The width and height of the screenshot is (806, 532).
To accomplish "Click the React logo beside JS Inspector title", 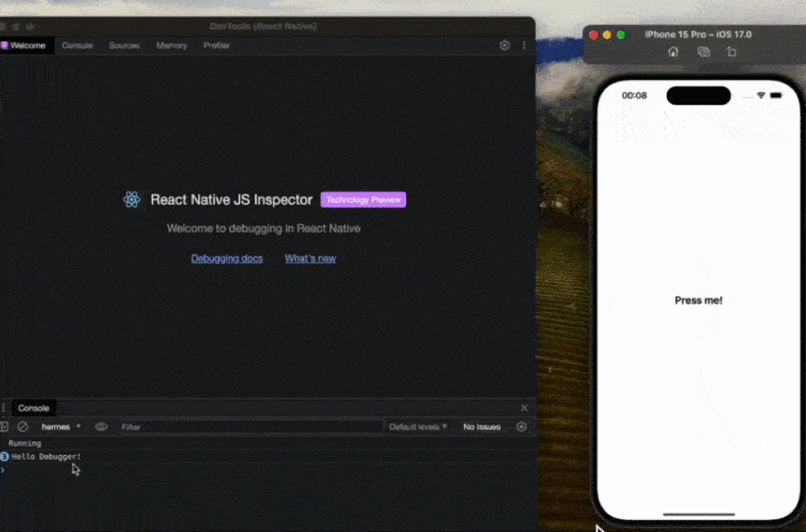I will 132,199.
